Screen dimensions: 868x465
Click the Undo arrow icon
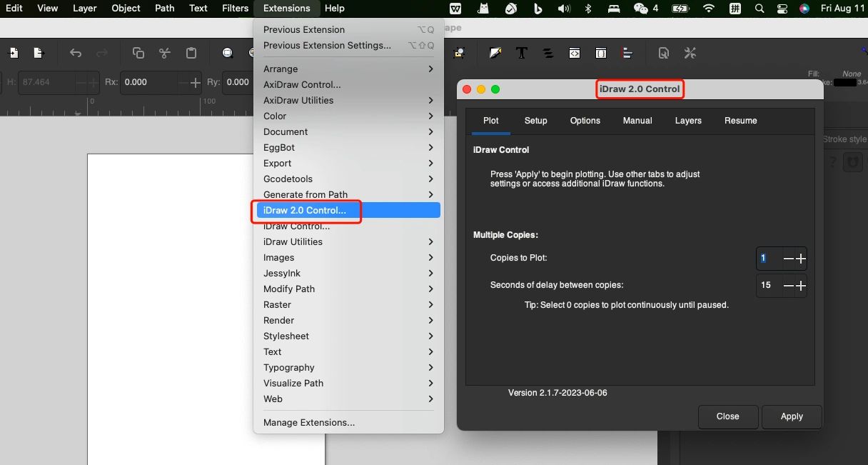(76, 53)
